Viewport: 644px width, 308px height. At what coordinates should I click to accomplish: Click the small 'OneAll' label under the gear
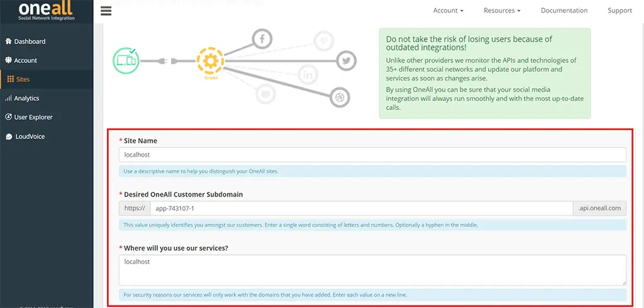pos(210,77)
